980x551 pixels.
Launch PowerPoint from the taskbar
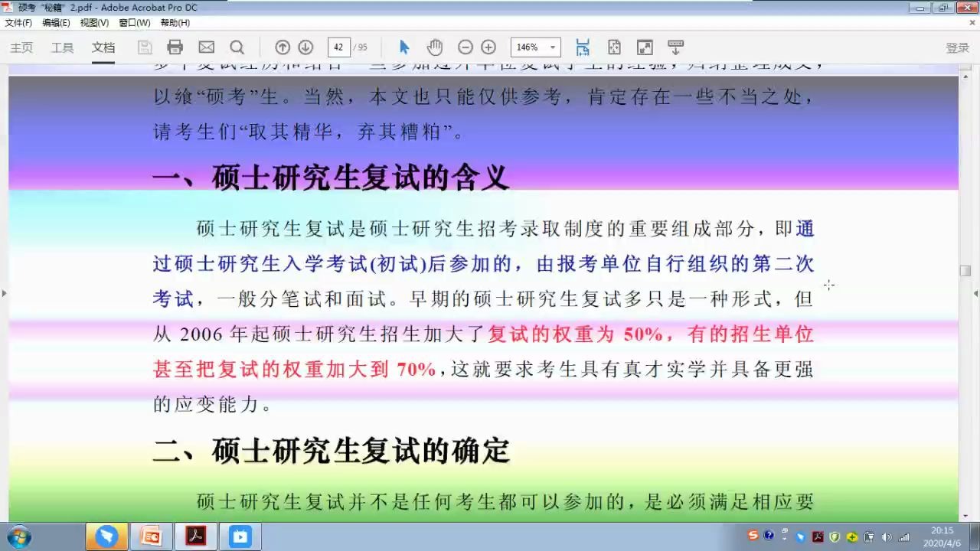pos(151,536)
